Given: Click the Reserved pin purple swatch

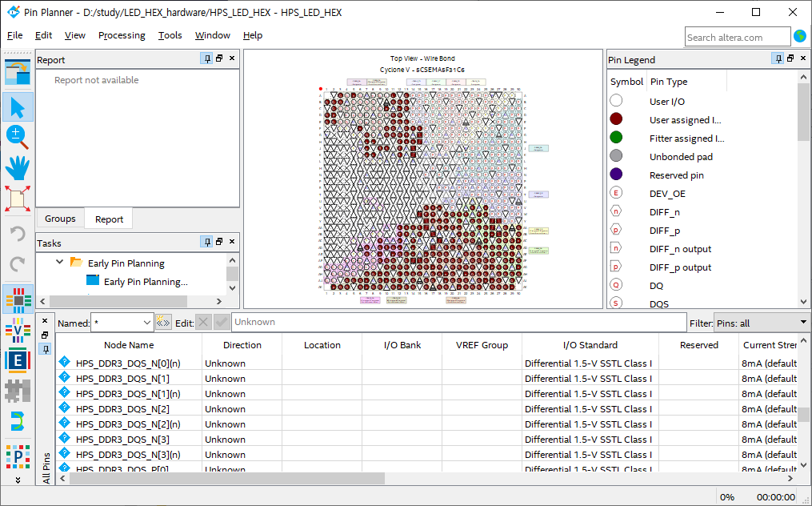Looking at the screenshot, I should [x=616, y=175].
